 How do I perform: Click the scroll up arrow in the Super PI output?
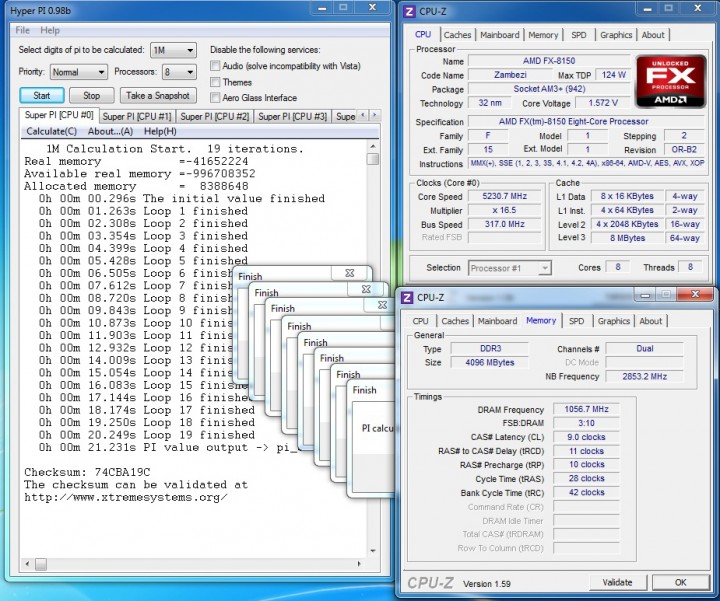(x=373, y=146)
